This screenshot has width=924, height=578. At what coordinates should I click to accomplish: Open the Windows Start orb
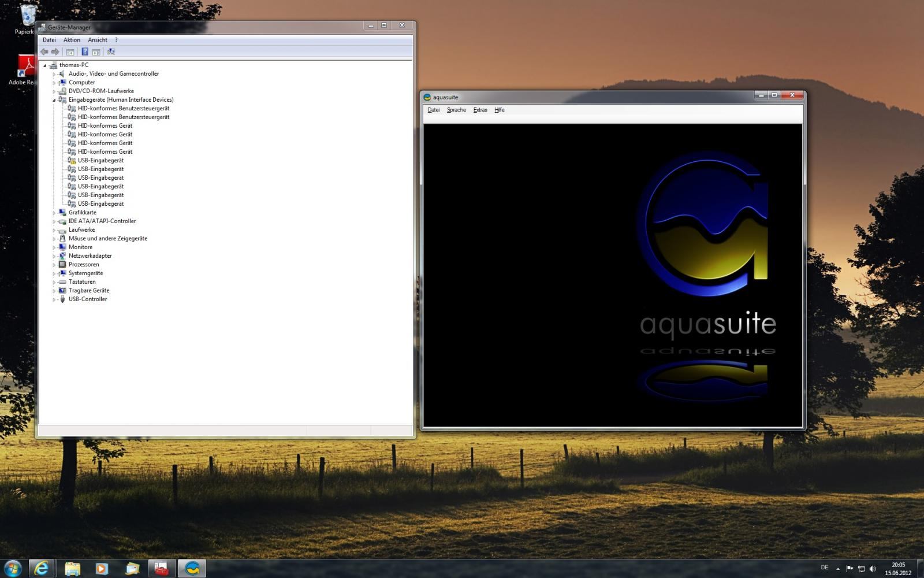pos(13,568)
